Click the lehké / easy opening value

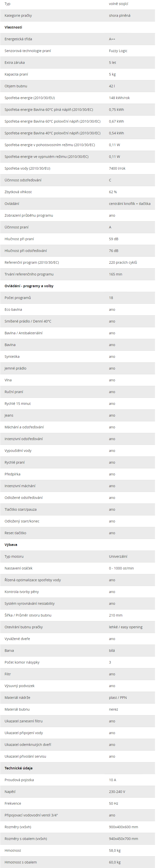(x=126, y=627)
